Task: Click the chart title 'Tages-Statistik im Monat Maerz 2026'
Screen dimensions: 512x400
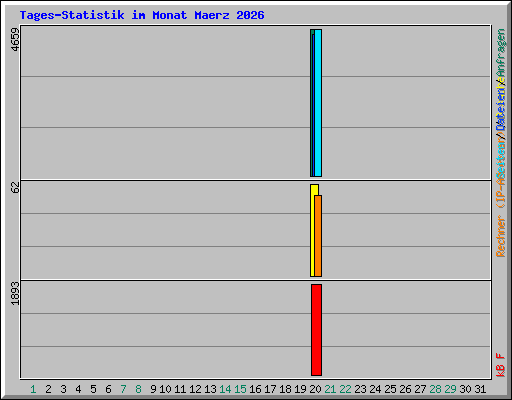Action: [142, 15]
